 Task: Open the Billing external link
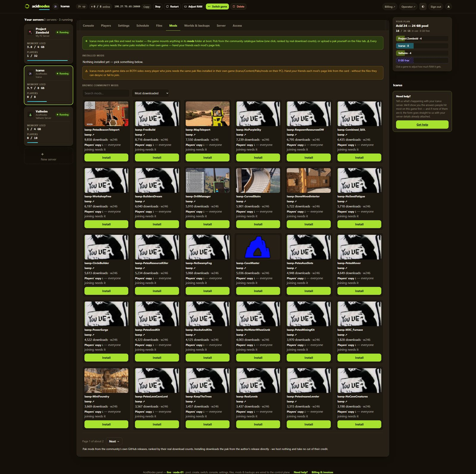[390, 7]
